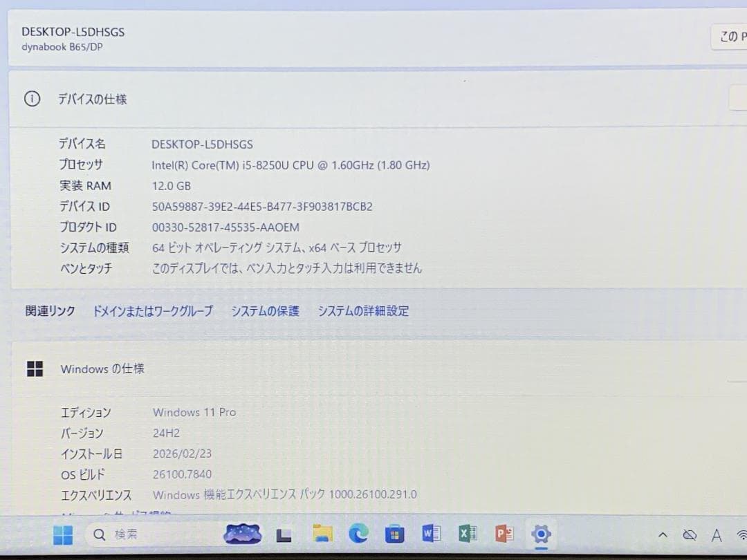Launch Microsoft Edge browser

[x=358, y=534]
